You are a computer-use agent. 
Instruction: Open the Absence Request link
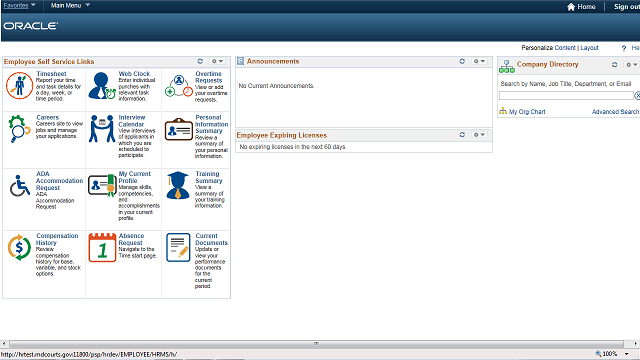(131, 239)
